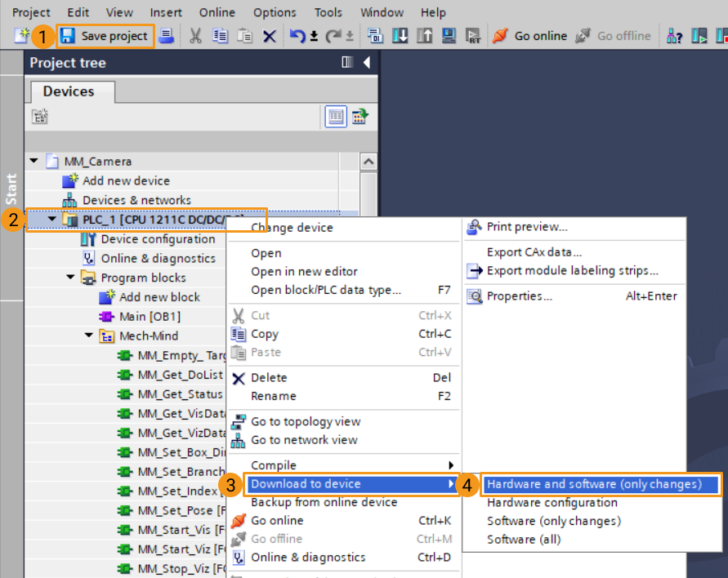Collapse the Project tree panel arrow
Screen dimensions: 728x578
point(366,63)
